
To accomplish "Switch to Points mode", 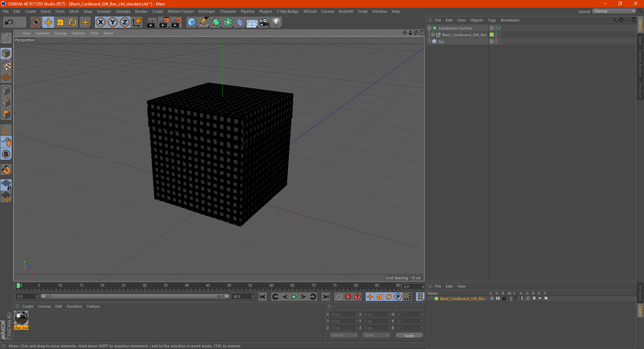I will click(6, 90).
